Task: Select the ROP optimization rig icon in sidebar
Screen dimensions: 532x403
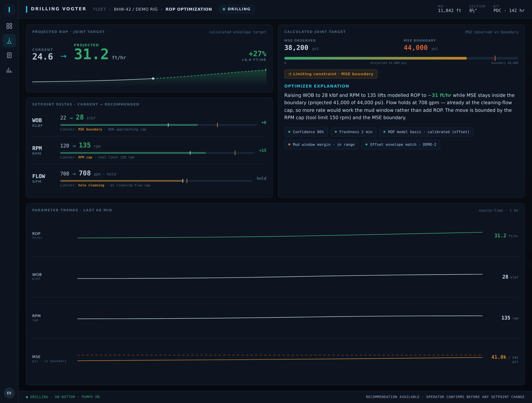Action: point(9,41)
